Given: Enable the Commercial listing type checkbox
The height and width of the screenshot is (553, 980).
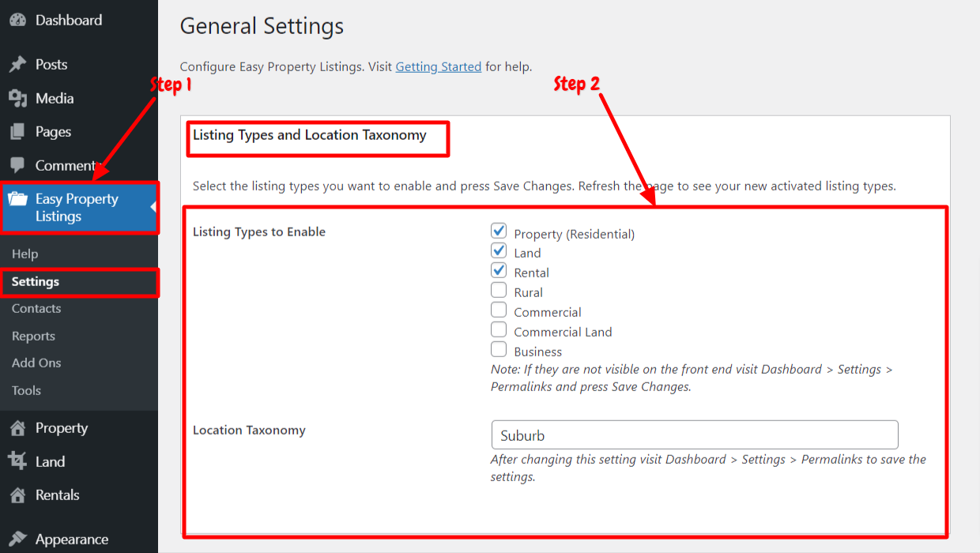Looking at the screenshot, I should [x=499, y=310].
